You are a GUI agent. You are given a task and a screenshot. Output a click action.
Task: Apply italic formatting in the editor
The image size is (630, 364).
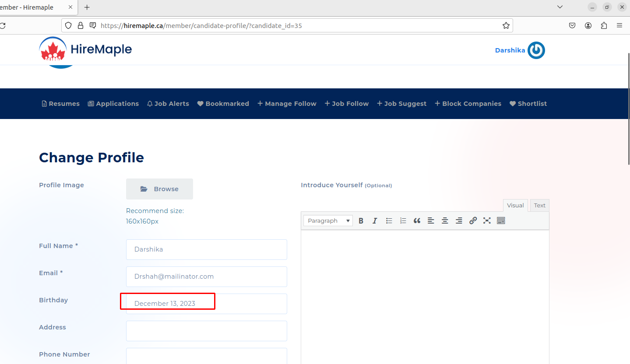click(x=375, y=221)
